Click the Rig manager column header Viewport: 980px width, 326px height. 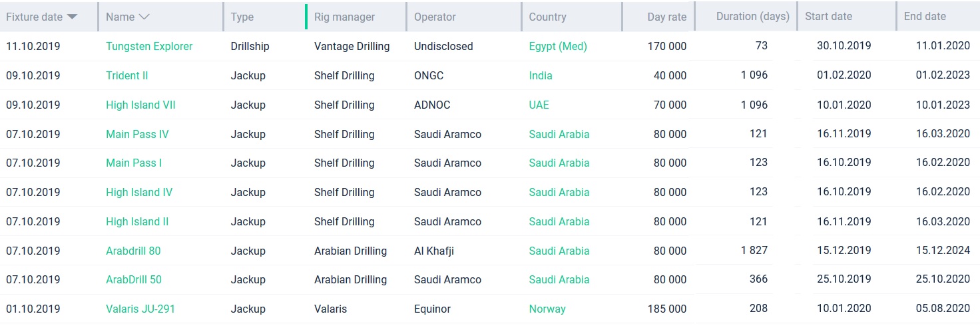pos(344,17)
